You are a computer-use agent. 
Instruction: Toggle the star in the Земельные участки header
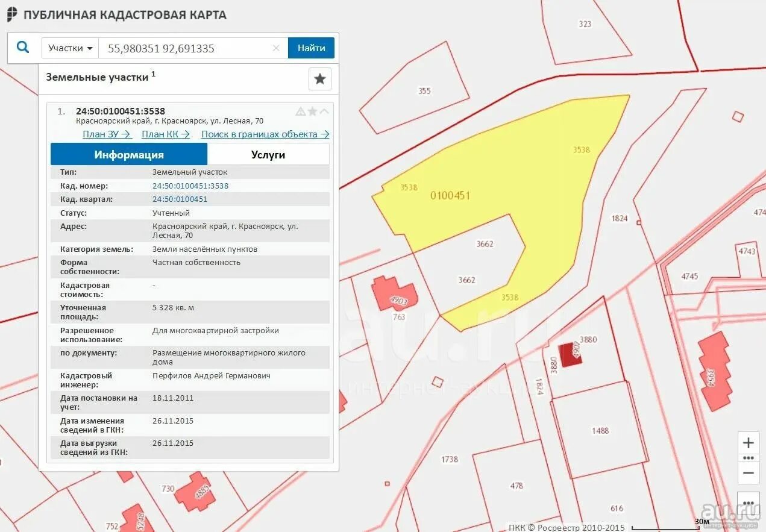click(320, 78)
